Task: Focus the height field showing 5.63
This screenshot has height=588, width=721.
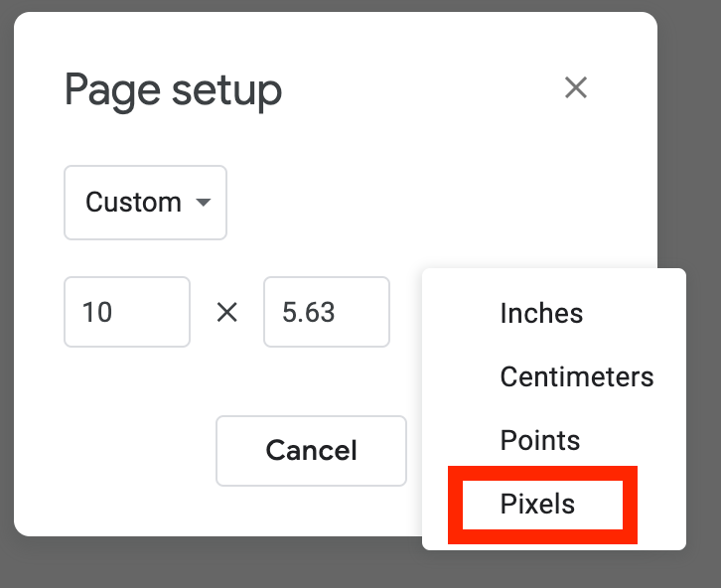Action: click(326, 313)
